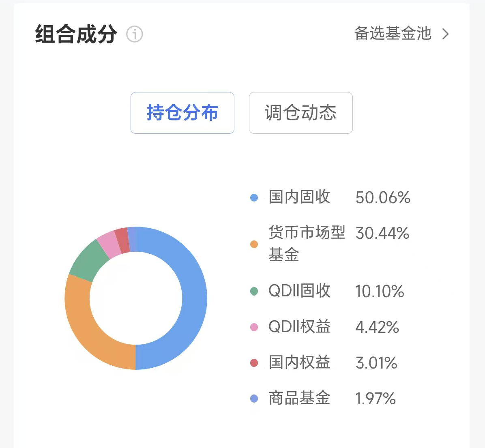Select the 货币市场型基金 legend label
The image size is (485, 448).
point(307,244)
